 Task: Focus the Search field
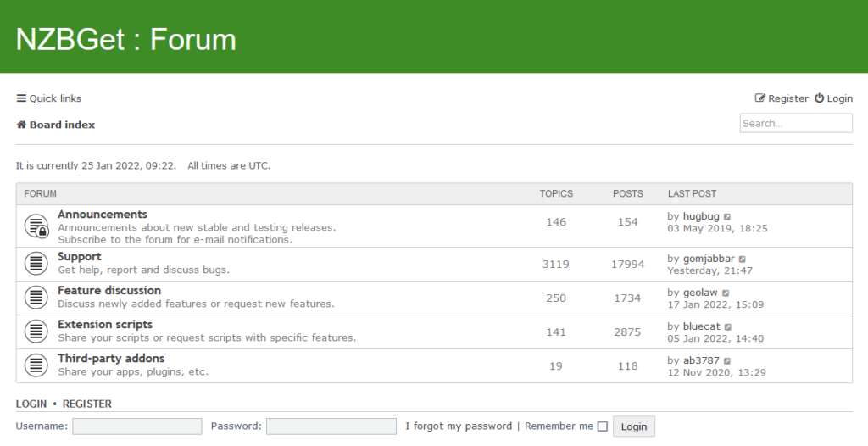pyautogui.click(x=796, y=123)
